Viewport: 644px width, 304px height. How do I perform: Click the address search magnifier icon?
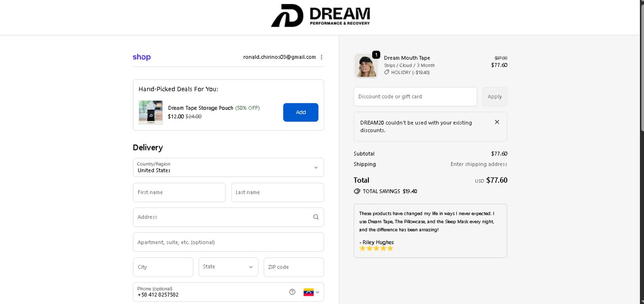click(x=316, y=217)
